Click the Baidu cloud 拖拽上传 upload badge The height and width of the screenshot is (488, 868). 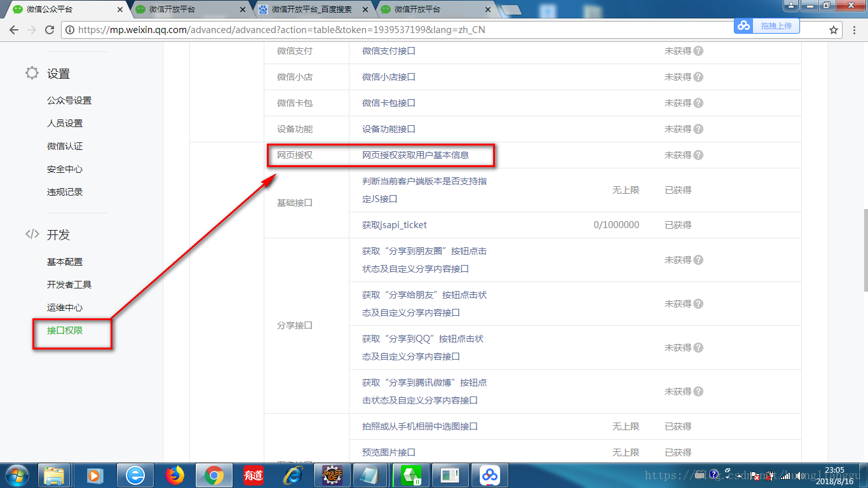767,26
